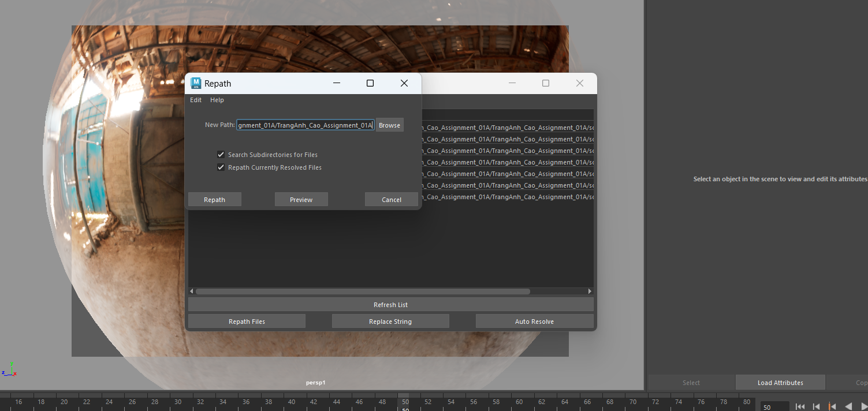Image resolution: width=868 pixels, height=411 pixels.
Task: Click the go to start of playback range icon
Action: coord(800,406)
